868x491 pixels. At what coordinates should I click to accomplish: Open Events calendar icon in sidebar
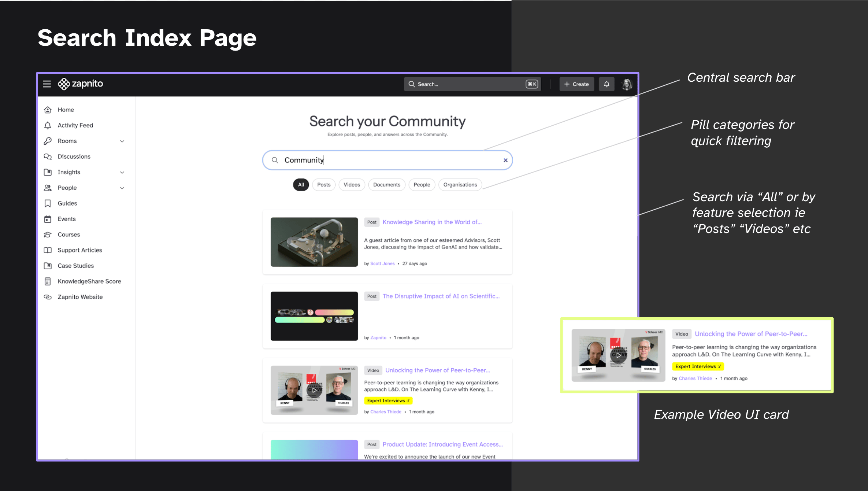pos(48,219)
